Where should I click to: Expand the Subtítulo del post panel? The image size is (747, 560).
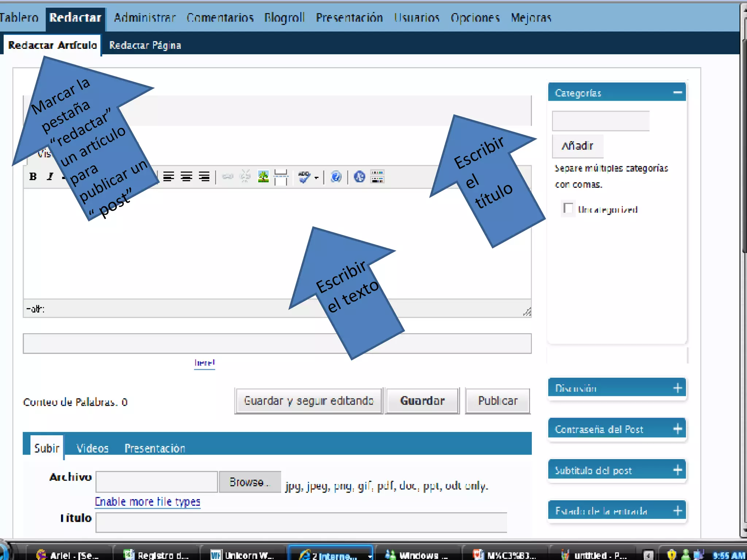(677, 470)
